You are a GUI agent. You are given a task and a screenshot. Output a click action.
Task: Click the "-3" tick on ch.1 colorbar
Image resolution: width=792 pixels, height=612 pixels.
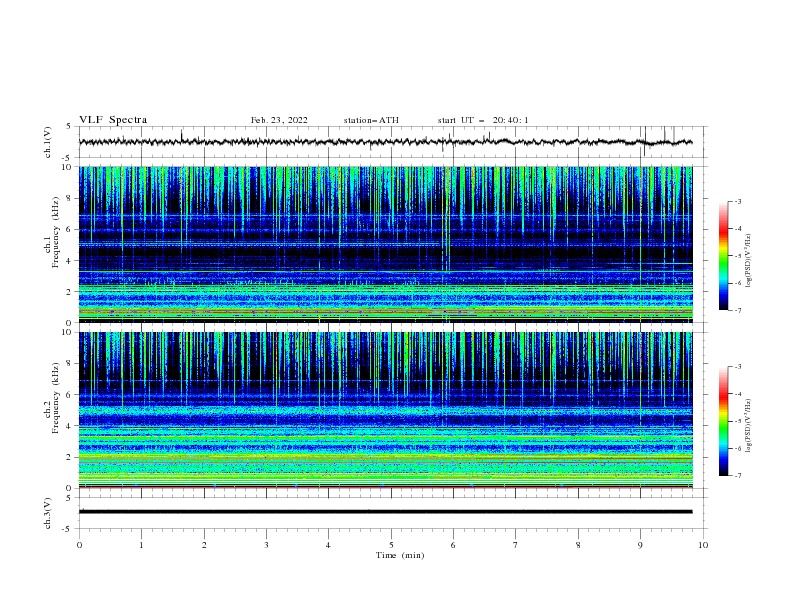click(x=737, y=201)
